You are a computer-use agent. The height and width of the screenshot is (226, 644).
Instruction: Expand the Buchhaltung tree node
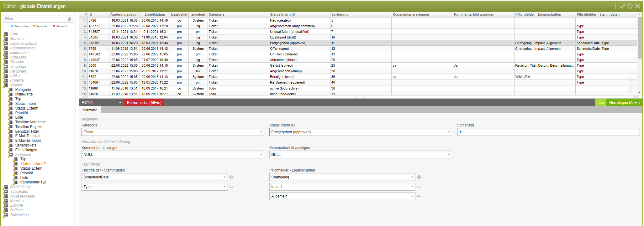(6, 187)
